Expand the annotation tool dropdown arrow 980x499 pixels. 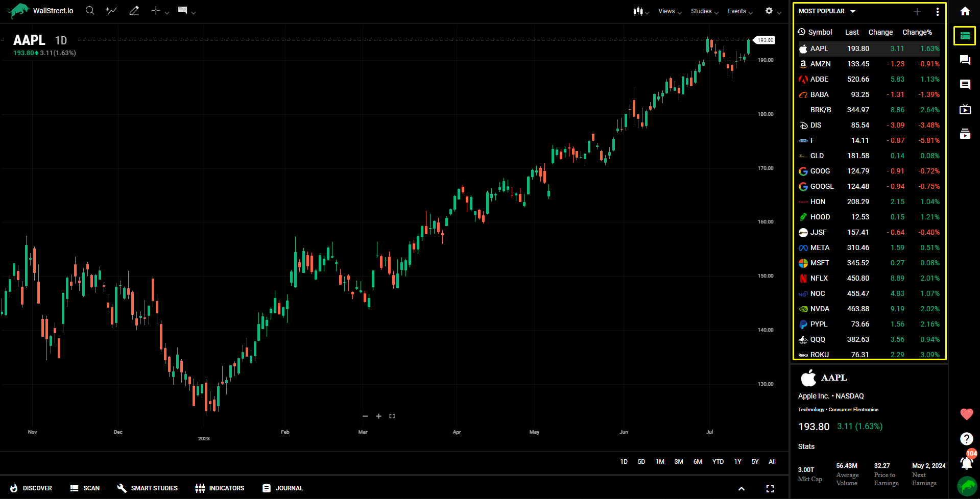(x=194, y=13)
